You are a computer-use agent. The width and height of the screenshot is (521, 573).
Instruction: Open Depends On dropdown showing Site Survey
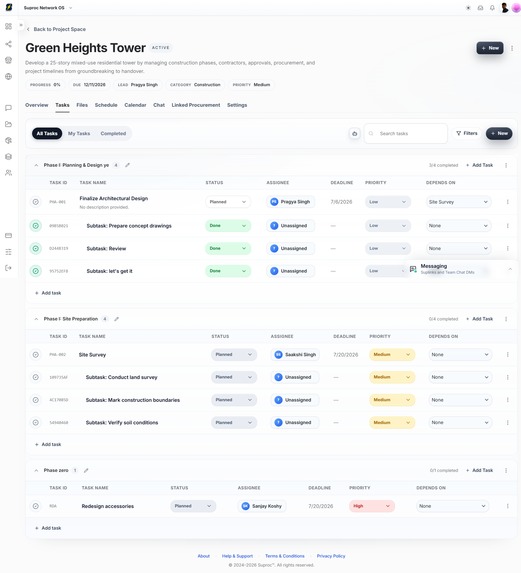pyautogui.click(x=458, y=202)
